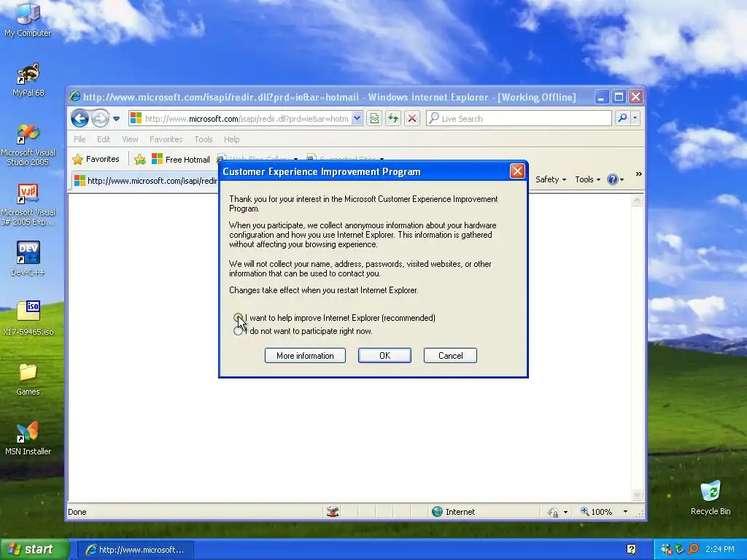Select the MyPal 68 desktop shortcut

[28, 80]
